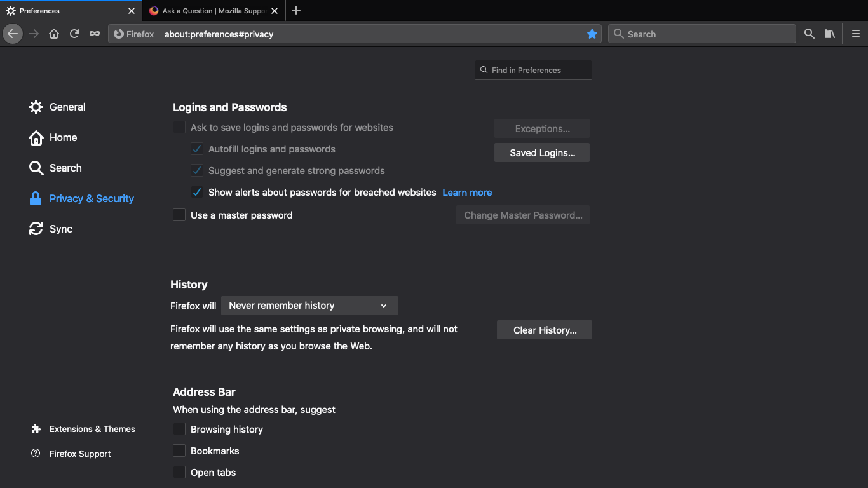The height and width of the screenshot is (488, 868).
Task: Open the Library icon in toolbar
Action: tap(830, 34)
